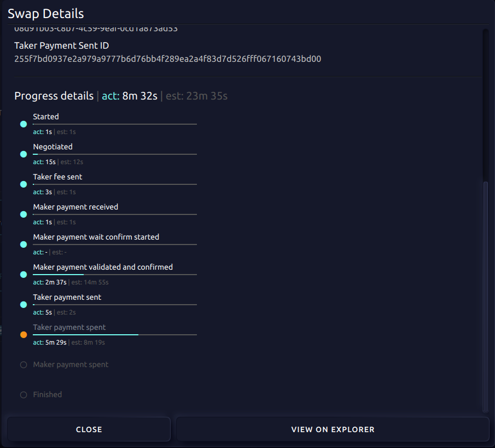Click Maker payment validated and confirmed label
This screenshot has height=448, width=495.
pos(103,267)
